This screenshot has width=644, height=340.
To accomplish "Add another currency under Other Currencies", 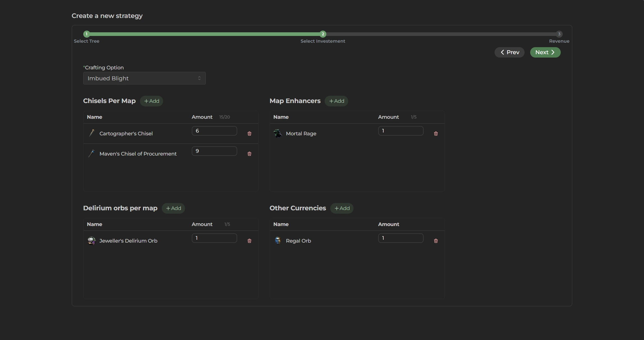I will (x=342, y=208).
